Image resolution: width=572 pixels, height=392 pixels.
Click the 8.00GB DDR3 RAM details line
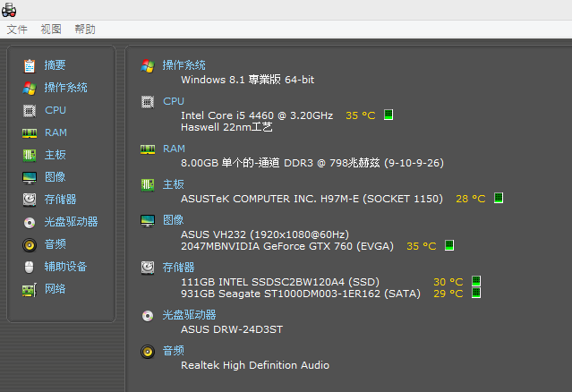[312, 163]
